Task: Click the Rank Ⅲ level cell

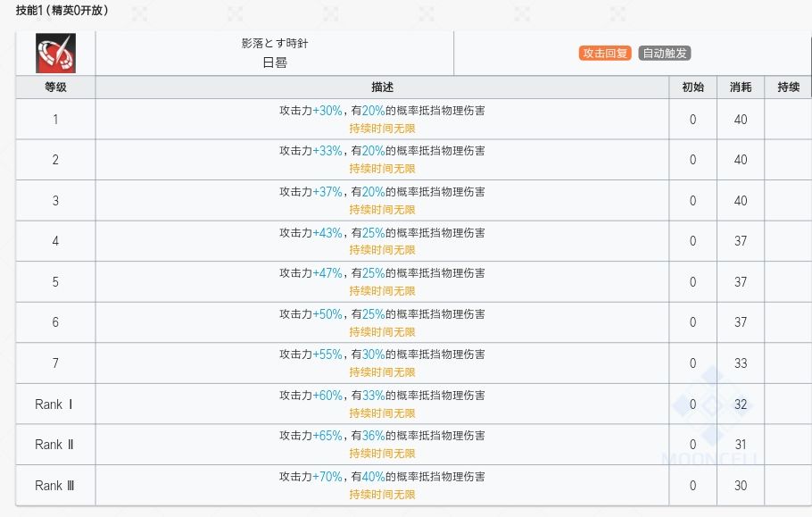Action: point(55,486)
